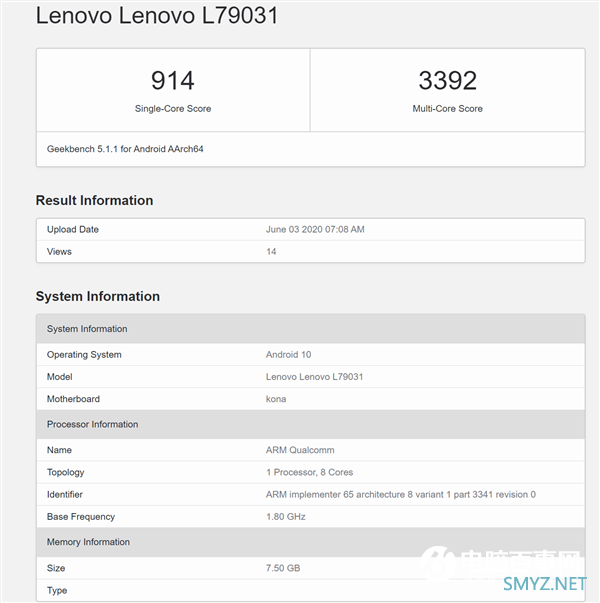Viewport: 600px width, 603px height.
Task: Select the views count '14'
Action: click(271, 252)
